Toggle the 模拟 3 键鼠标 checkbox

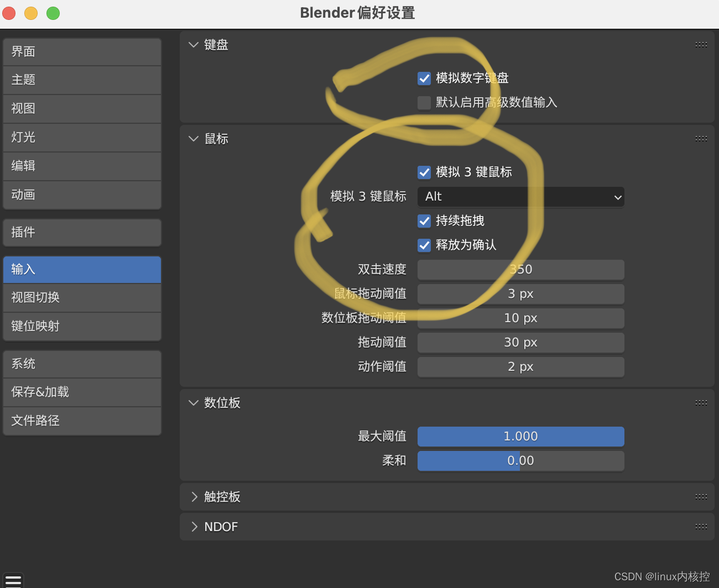pos(424,172)
